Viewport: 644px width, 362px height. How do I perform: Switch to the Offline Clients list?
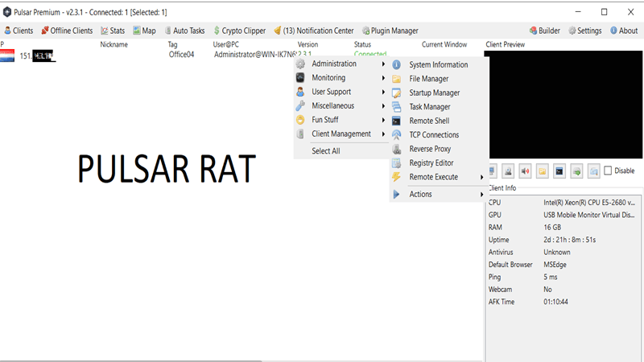coord(67,31)
